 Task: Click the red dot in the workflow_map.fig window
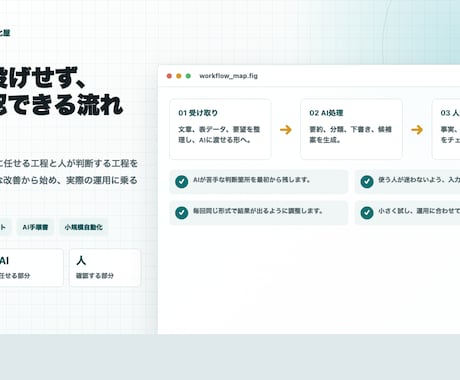169,76
